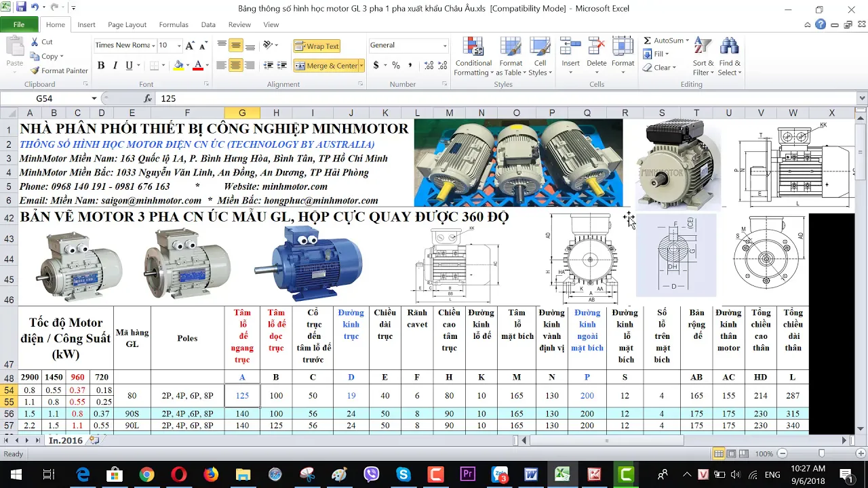Open the Cell Styles gallery
868x488 pixels.
point(540,56)
